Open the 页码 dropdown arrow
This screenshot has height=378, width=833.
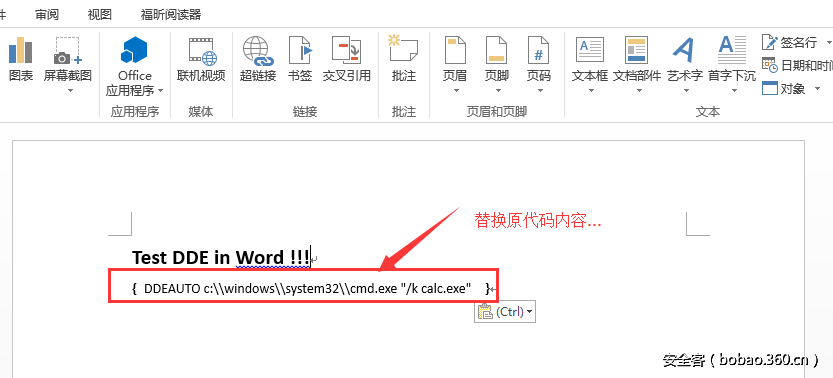coord(540,91)
